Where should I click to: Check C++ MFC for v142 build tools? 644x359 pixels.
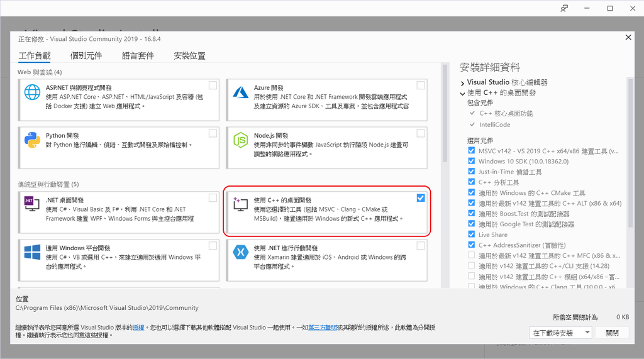pyautogui.click(x=472, y=255)
